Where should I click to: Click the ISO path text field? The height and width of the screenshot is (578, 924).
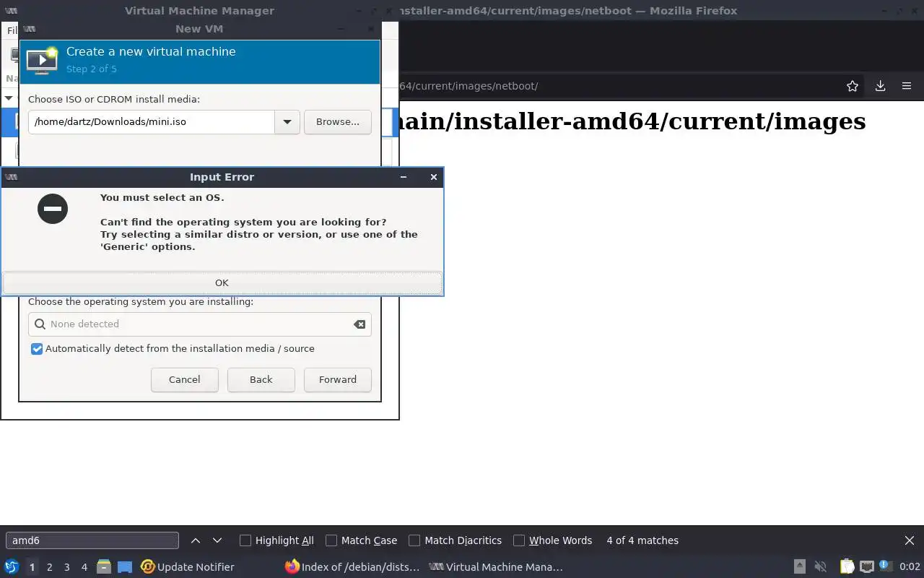click(152, 121)
